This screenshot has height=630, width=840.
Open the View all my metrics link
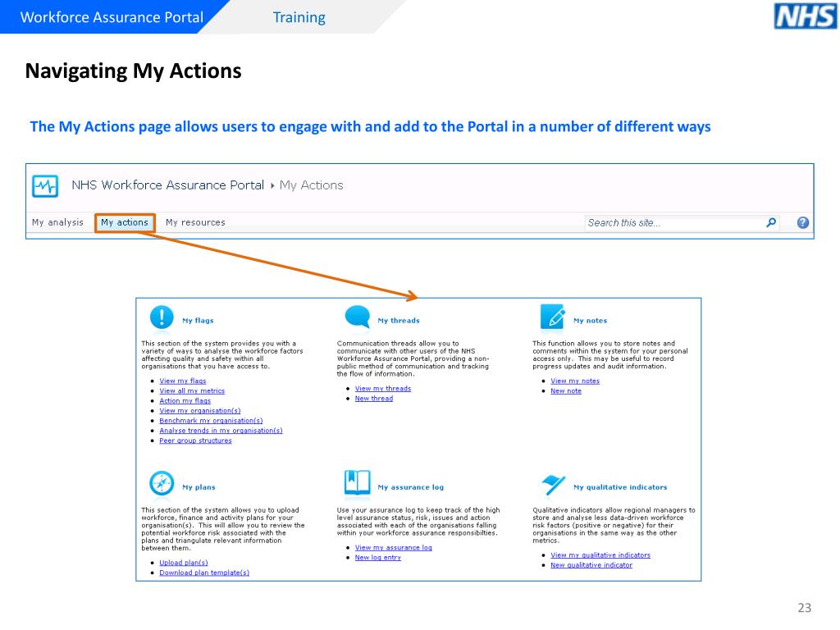point(192,391)
